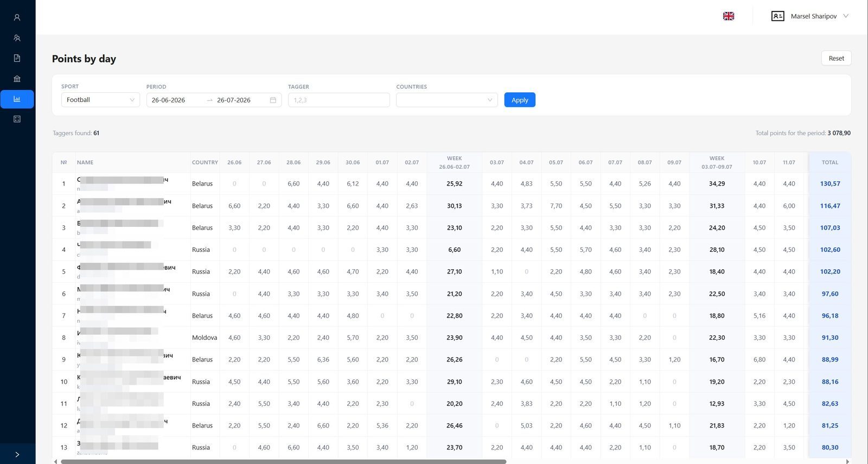Click the WEEK 26.06-02.07 column header
868x464 pixels.
(x=455, y=162)
